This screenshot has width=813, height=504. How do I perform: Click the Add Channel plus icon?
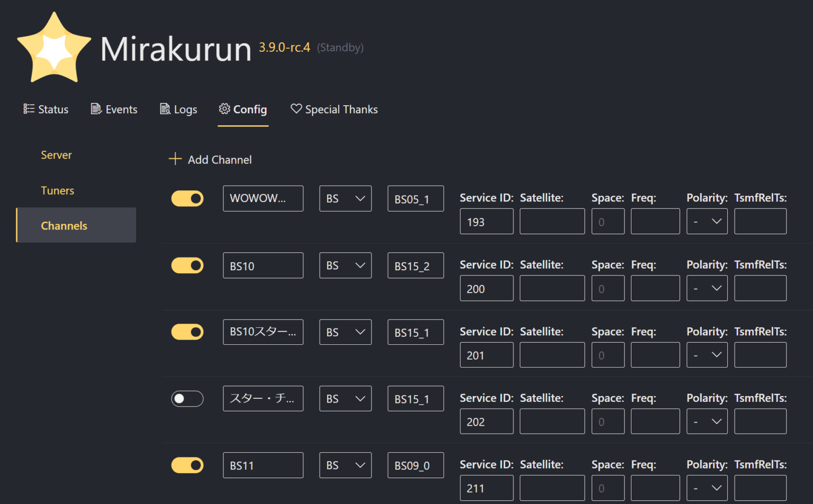click(x=175, y=159)
